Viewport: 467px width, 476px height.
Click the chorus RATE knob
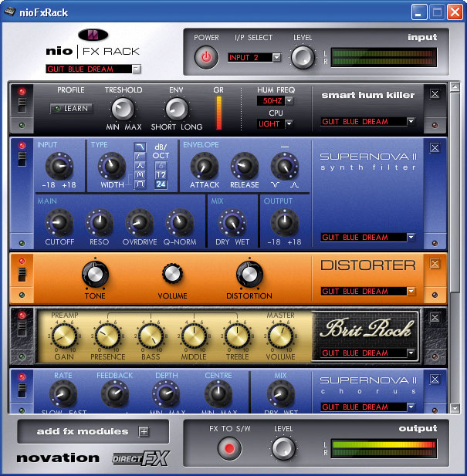pyautogui.click(x=63, y=393)
